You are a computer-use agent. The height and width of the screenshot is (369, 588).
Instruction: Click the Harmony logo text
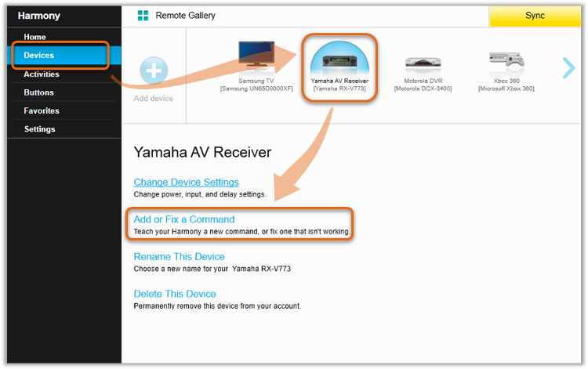pos(38,16)
